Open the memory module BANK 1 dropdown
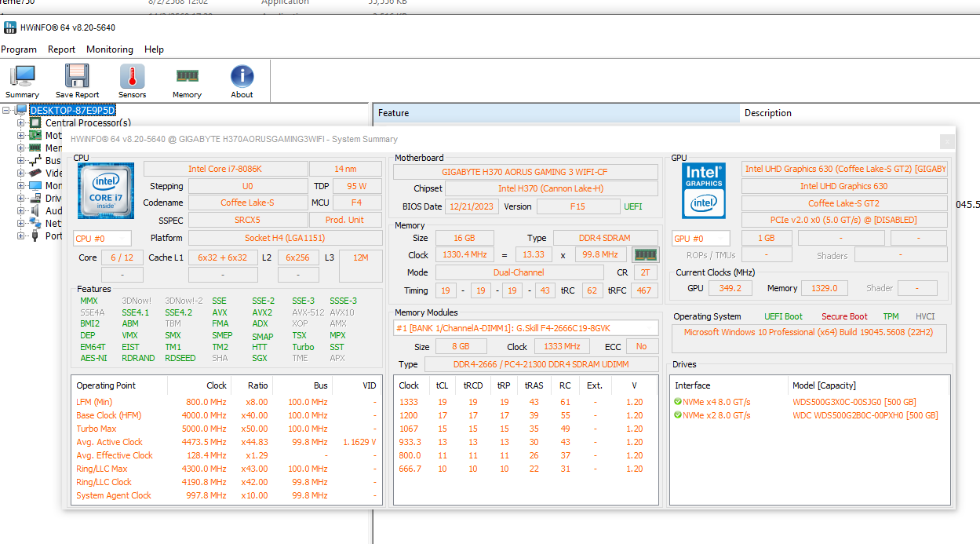The height and width of the screenshot is (544, 980). coord(525,327)
